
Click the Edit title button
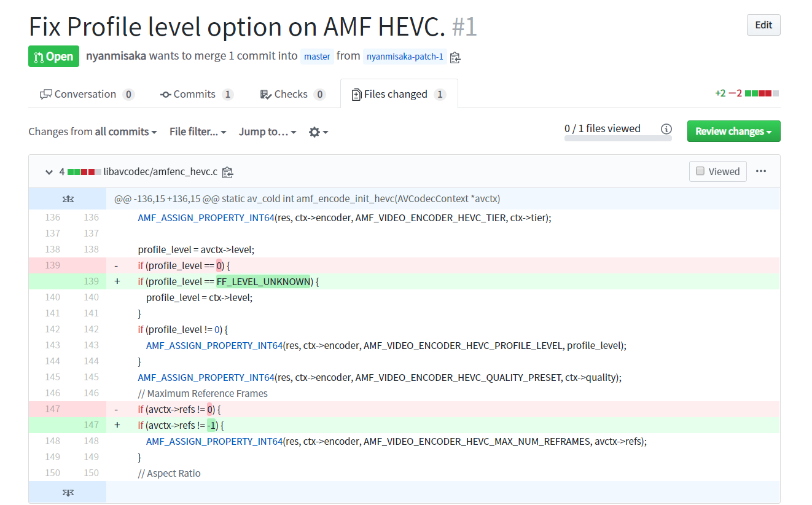click(x=763, y=25)
